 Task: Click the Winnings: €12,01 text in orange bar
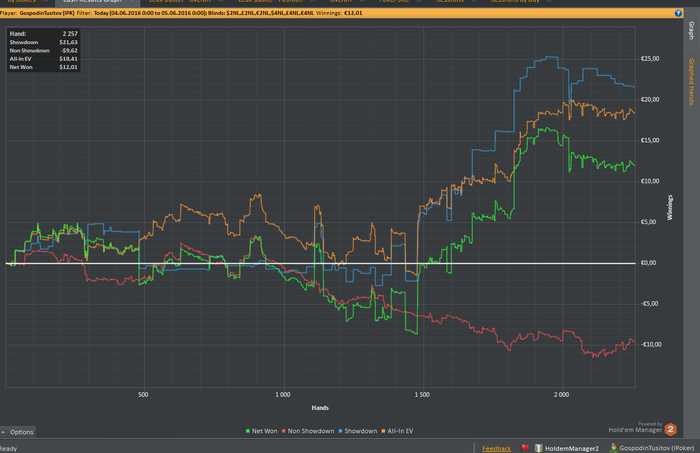click(x=339, y=13)
